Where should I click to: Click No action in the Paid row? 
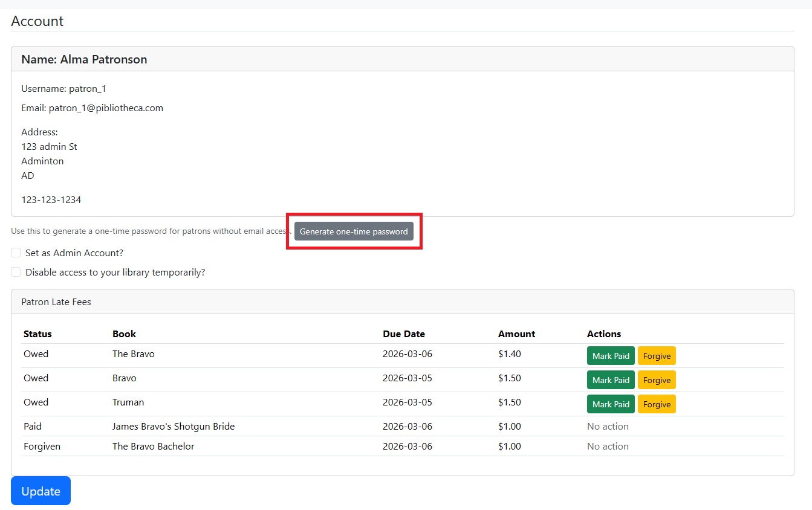point(608,426)
